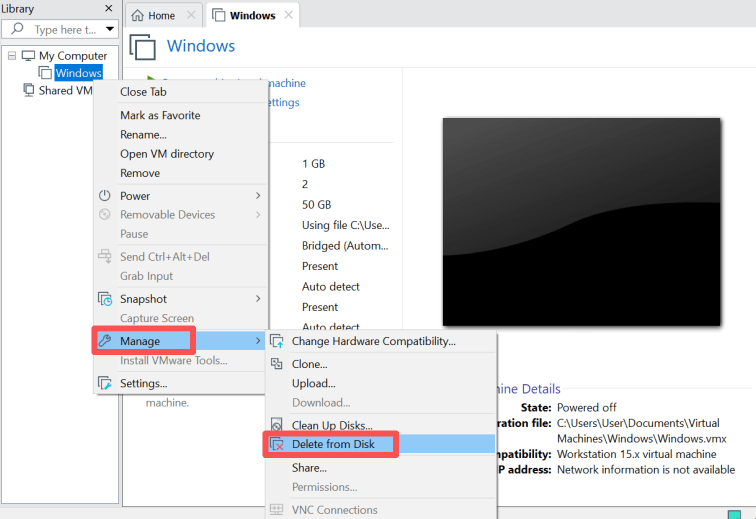756x519 pixels.
Task: Click the large Windows VM header icon
Action: point(143,47)
